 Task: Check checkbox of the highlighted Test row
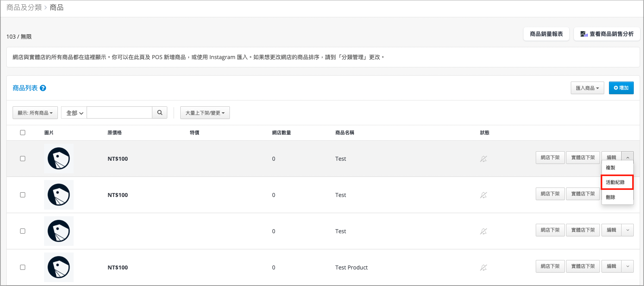[x=22, y=158]
